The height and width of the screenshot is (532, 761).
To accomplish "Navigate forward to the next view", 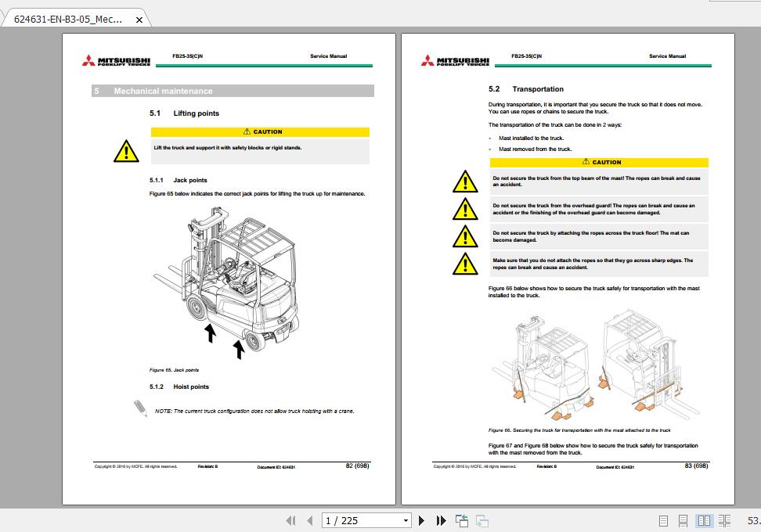I will (x=481, y=520).
